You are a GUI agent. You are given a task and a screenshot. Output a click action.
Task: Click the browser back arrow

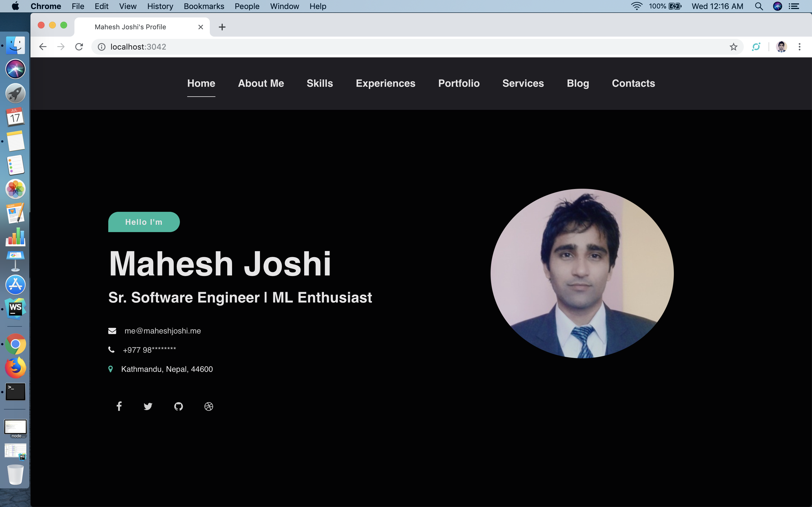pos(43,47)
